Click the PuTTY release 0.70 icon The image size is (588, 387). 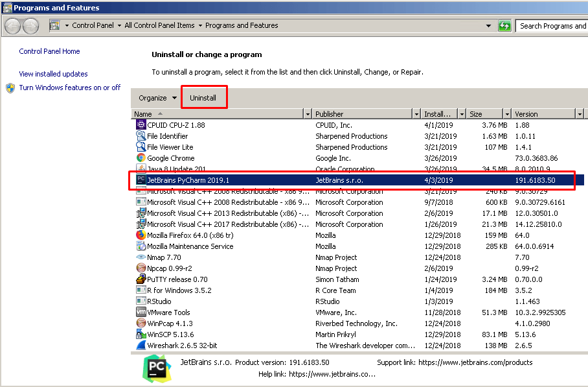[141, 279]
